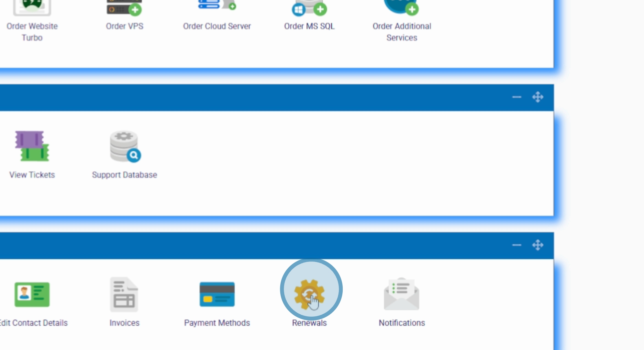Screen dimensions: 644x350
Task: Open the Invoices document icon
Action: 124,294
